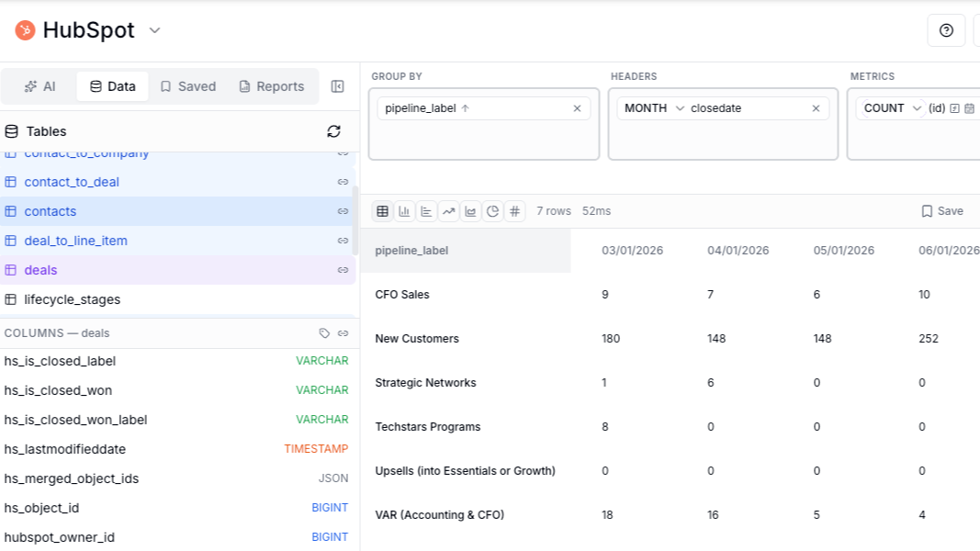Click the calendar icon in Metrics
The image size is (980, 551).
(x=969, y=108)
